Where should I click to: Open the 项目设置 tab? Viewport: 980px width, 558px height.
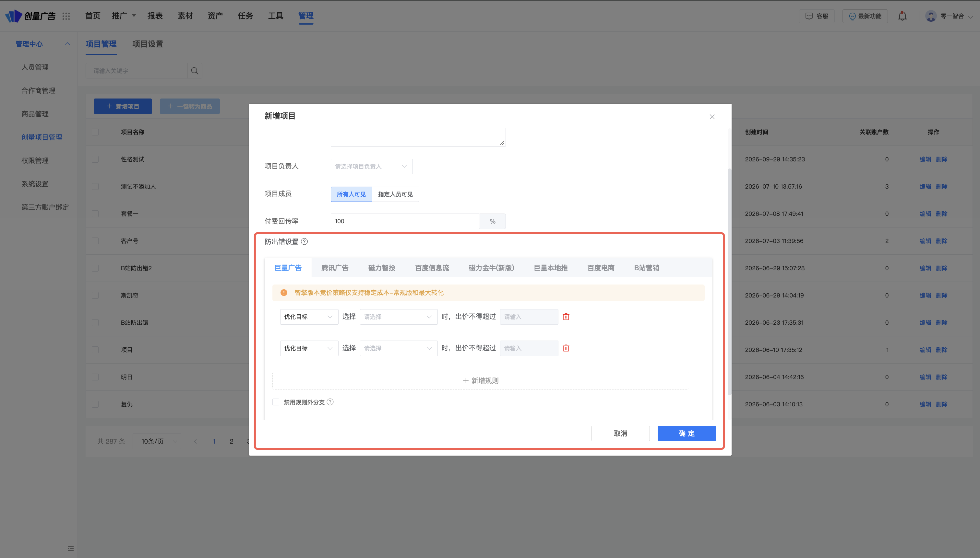[148, 44]
